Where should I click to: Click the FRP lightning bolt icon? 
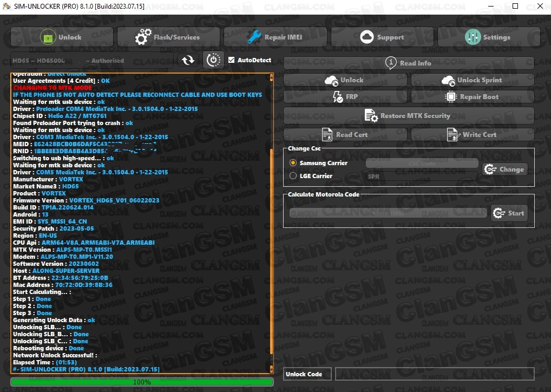pos(337,97)
